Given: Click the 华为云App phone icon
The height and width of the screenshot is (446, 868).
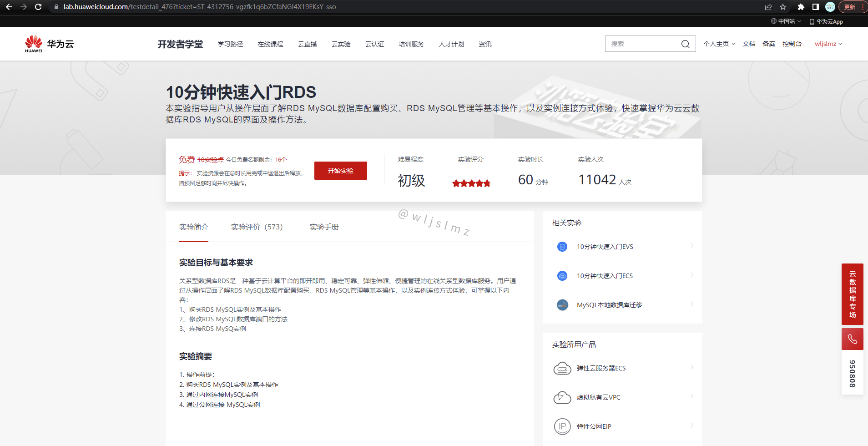Looking at the screenshot, I should pos(812,21).
